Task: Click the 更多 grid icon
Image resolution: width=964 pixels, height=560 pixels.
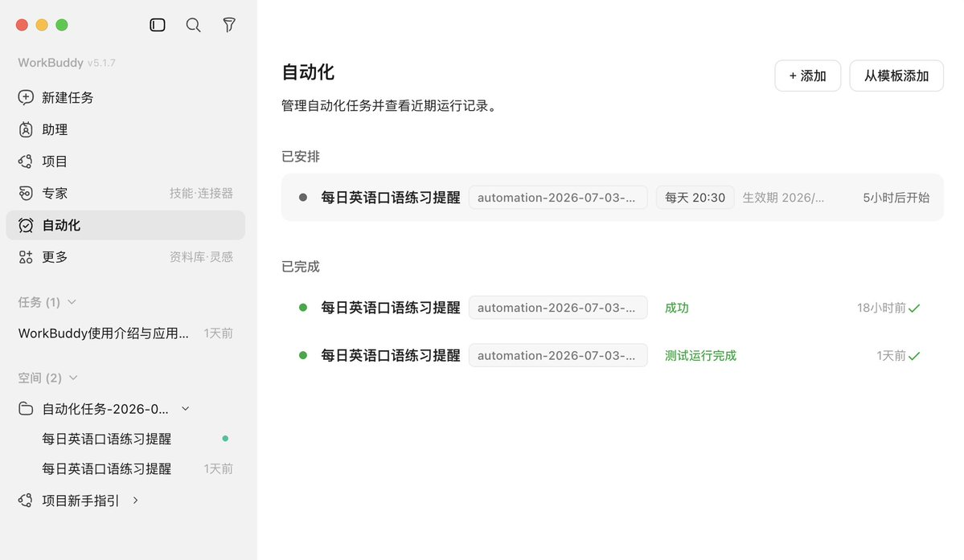Action: point(26,257)
